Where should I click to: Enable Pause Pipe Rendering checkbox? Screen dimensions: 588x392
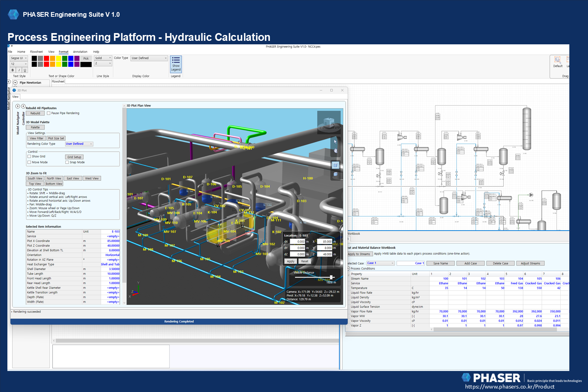[x=49, y=113]
